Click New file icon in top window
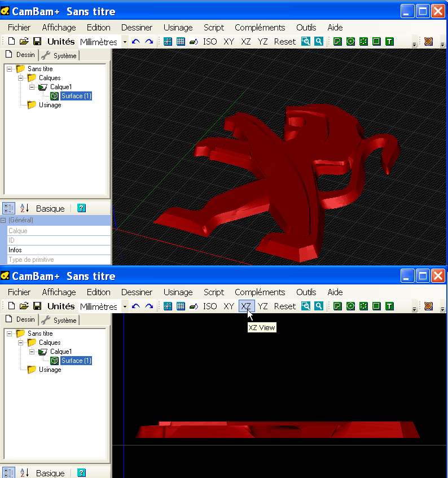 point(11,41)
